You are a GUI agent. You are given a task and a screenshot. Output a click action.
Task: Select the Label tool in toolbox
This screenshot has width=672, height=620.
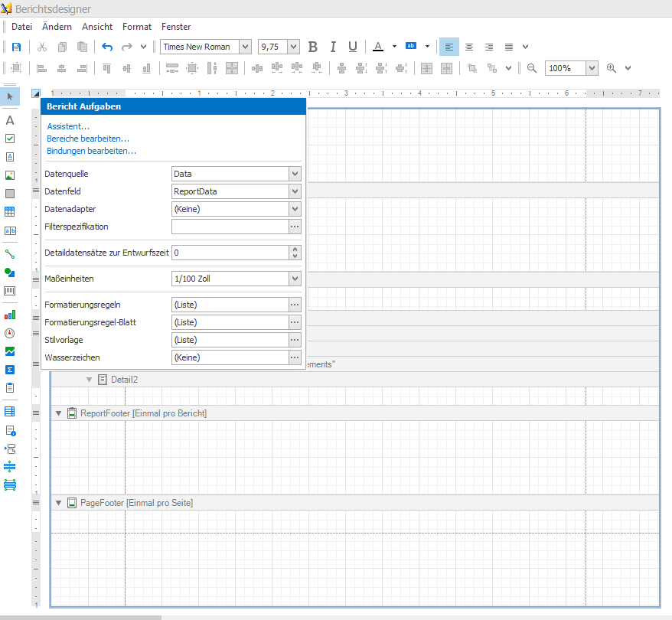(10, 120)
